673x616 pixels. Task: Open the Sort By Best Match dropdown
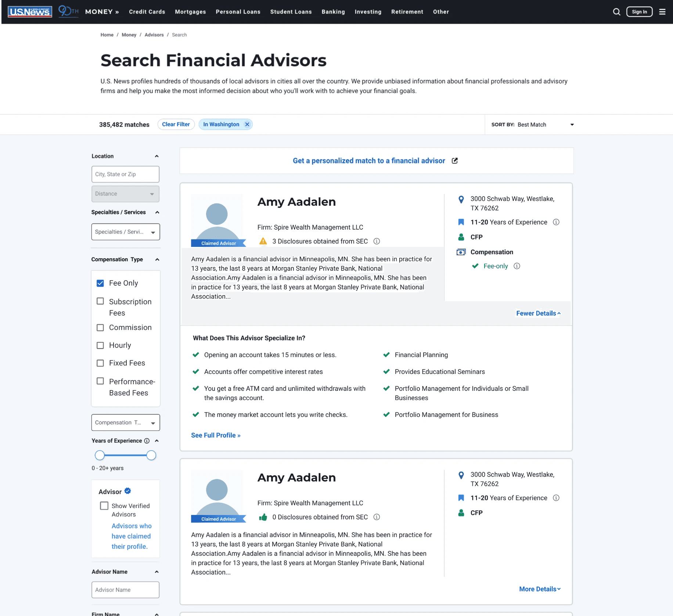click(533, 125)
